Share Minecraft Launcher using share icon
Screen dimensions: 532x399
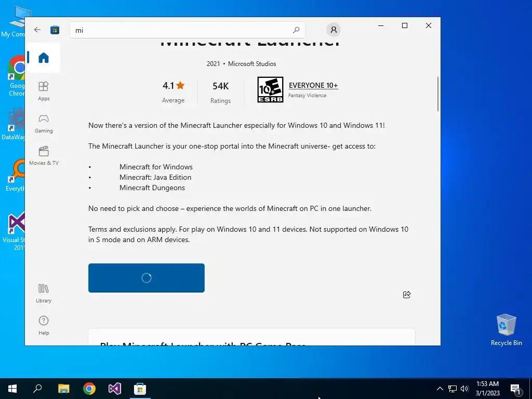(406, 295)
